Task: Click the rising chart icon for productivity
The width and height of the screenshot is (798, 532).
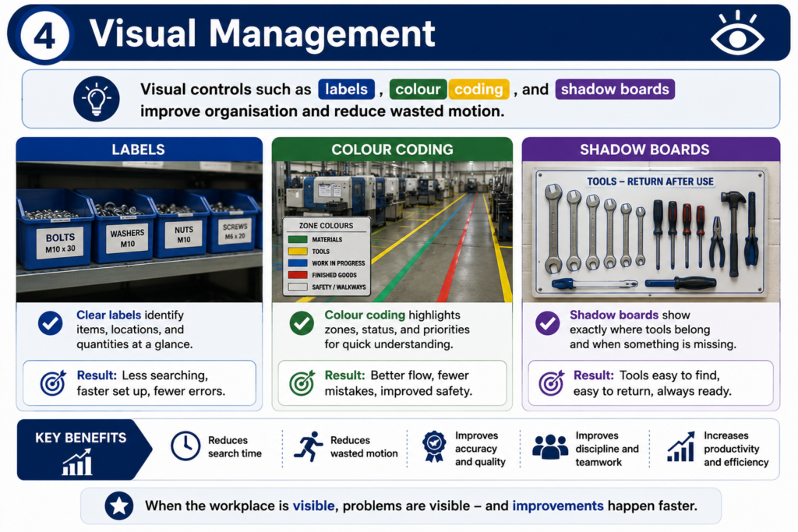Action: (x=681, y=446)
